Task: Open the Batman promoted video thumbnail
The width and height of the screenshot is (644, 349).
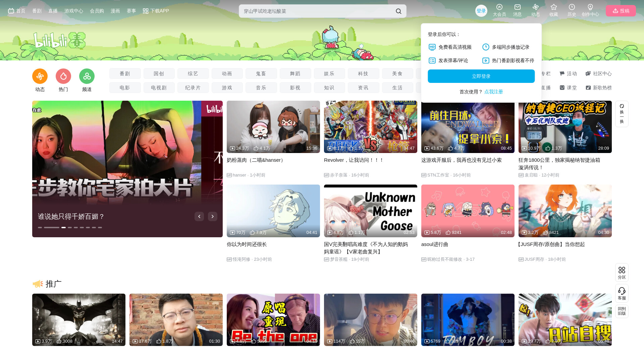Action: [79, 320]
